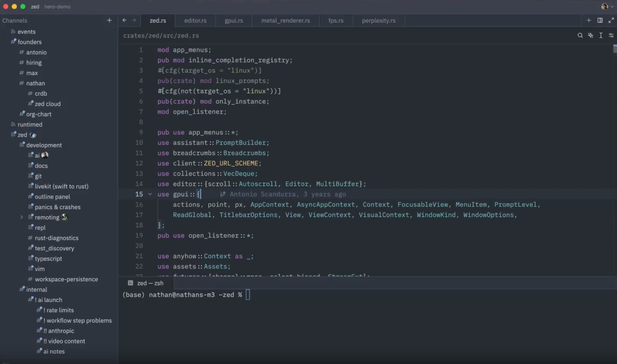Click the split pane icon

pos(600,20)
